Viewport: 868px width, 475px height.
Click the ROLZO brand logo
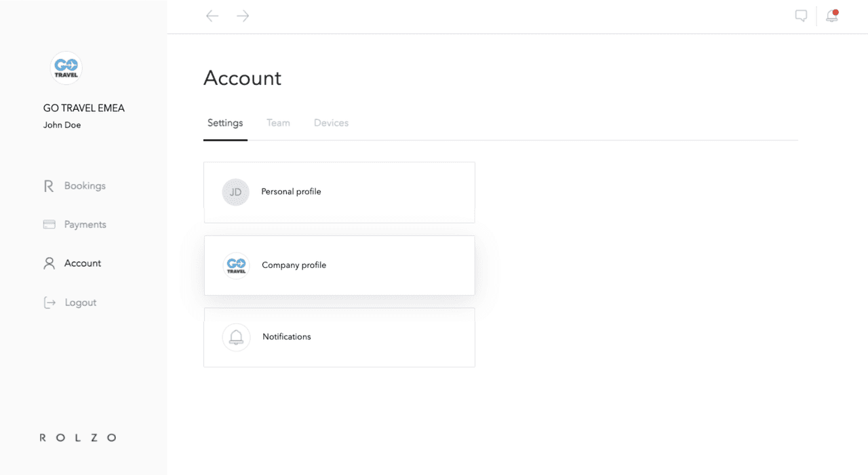click(x=78, y=438)
